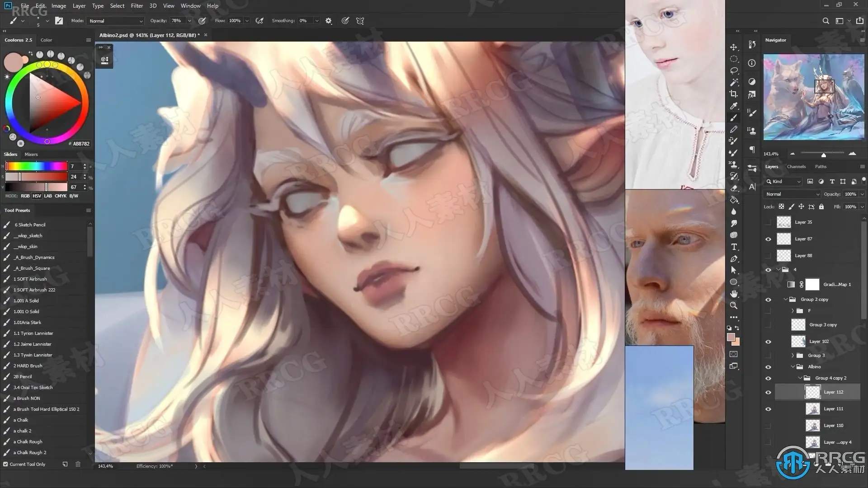Select the Lasso tool

coord(734,70)
